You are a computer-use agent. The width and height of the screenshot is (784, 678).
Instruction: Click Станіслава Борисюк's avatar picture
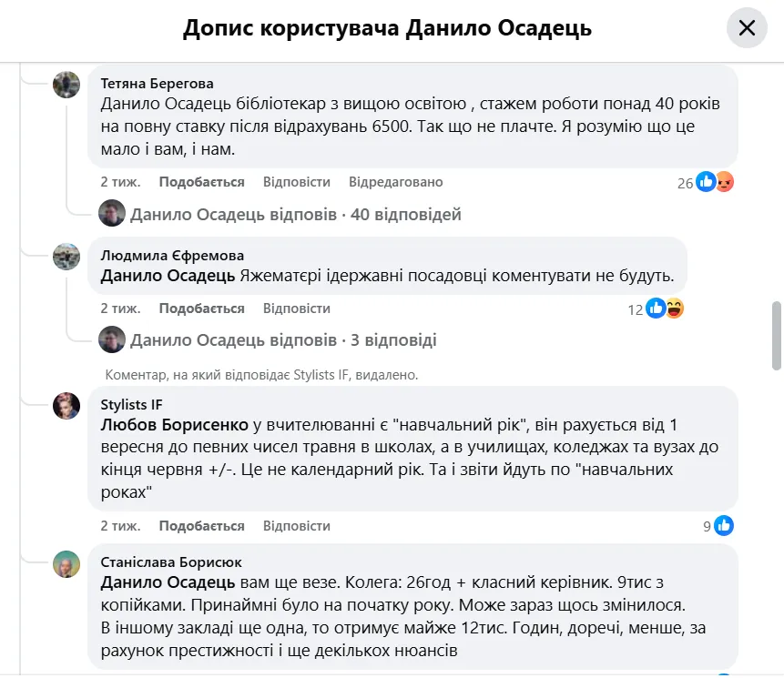[66, 564]
